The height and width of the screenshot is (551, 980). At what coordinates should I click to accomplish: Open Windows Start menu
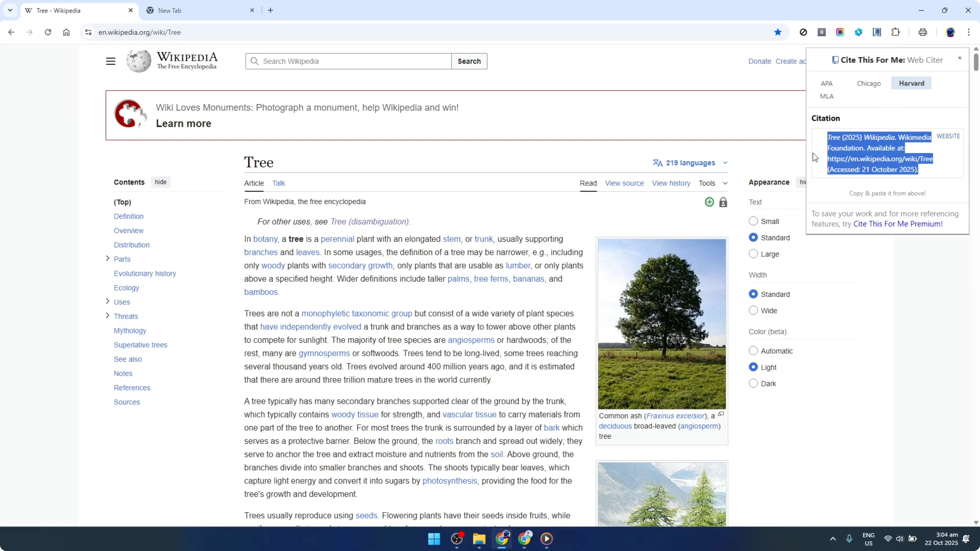pos(434,538)
